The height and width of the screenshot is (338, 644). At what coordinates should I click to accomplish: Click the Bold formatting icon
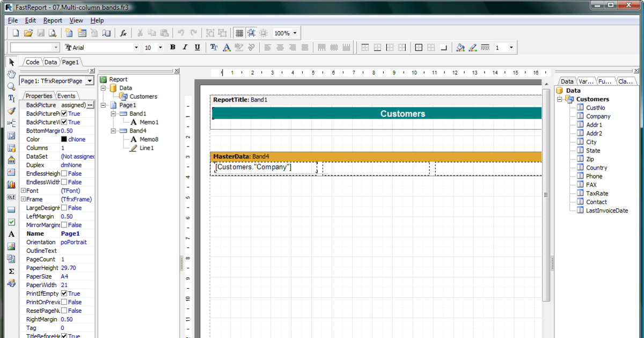tap(173, 48)
